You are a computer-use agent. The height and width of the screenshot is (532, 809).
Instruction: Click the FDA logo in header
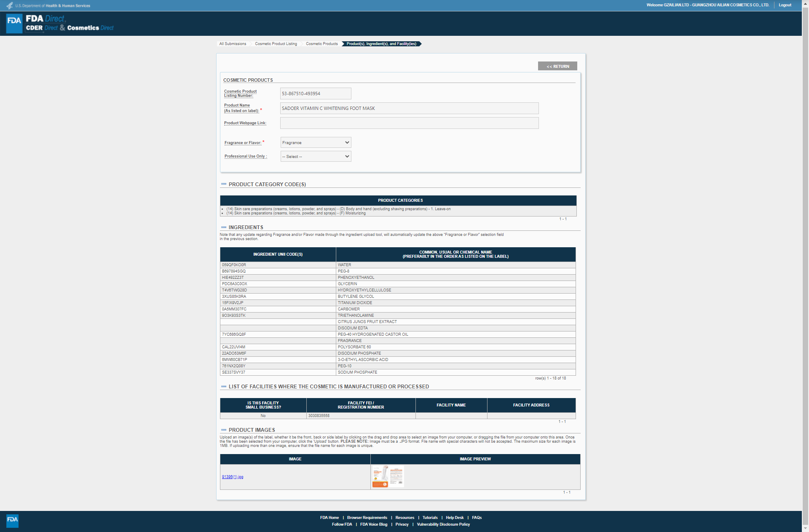click(14, 23)
